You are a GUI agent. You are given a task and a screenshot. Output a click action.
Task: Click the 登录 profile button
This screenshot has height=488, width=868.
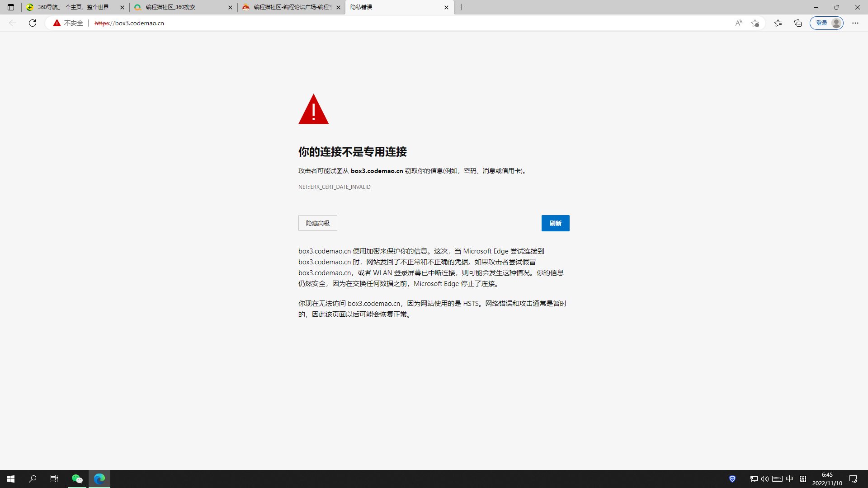tap(826, 23)
